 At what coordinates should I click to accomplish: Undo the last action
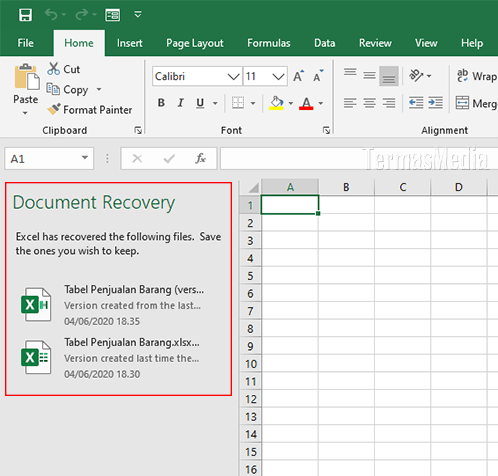click(51, 15)
